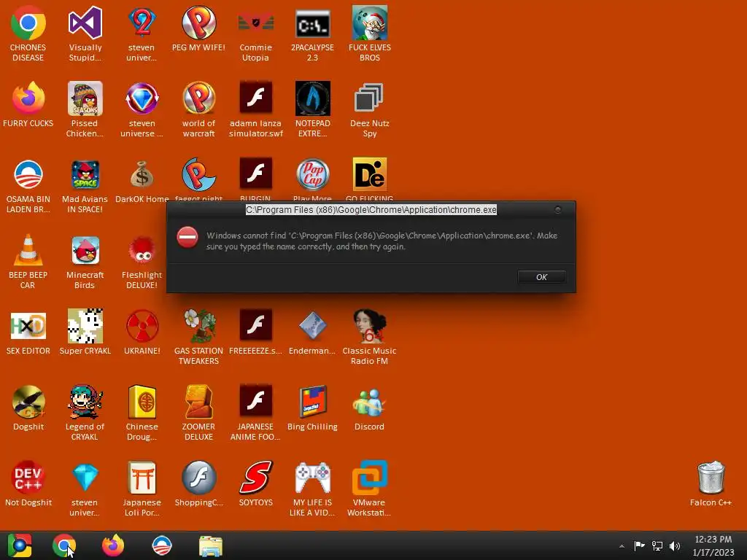Open the UKRAINE! radiation symbol icon
Viewport: 747px width, 560px height.
point(142,332)
